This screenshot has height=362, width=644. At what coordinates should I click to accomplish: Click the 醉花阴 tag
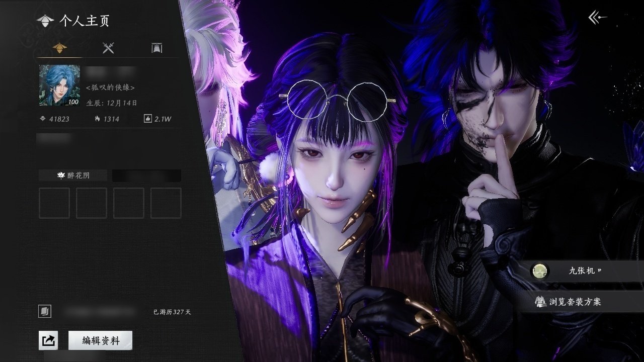click(73, 175)
